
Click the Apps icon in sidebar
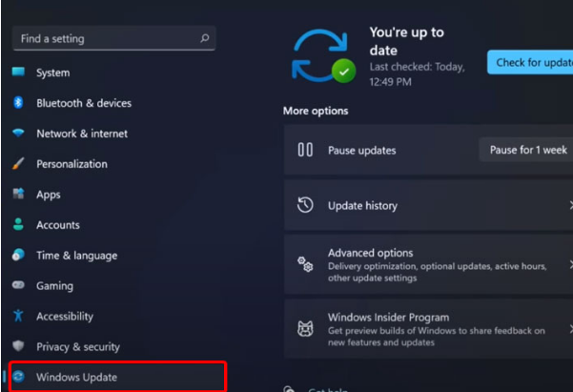coord(18,195)
